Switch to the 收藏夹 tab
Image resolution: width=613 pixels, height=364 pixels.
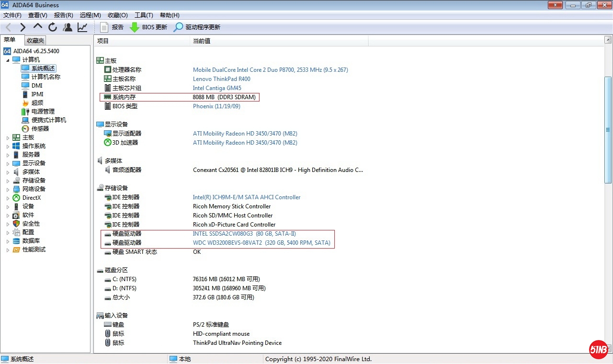click(x=35, y=41)
